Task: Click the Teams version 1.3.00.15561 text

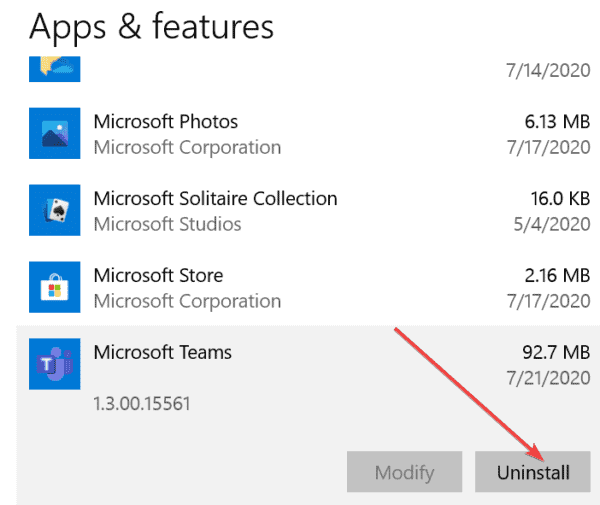Action: click(142, 404)
